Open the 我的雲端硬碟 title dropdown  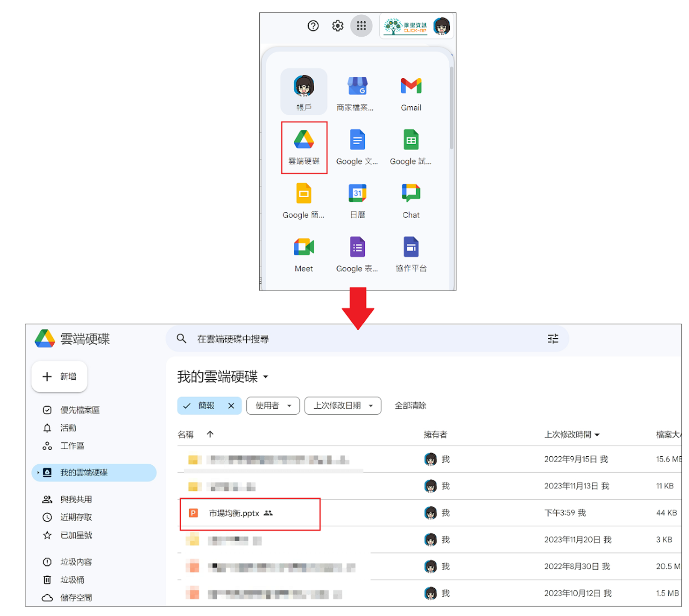pos(266,377)
